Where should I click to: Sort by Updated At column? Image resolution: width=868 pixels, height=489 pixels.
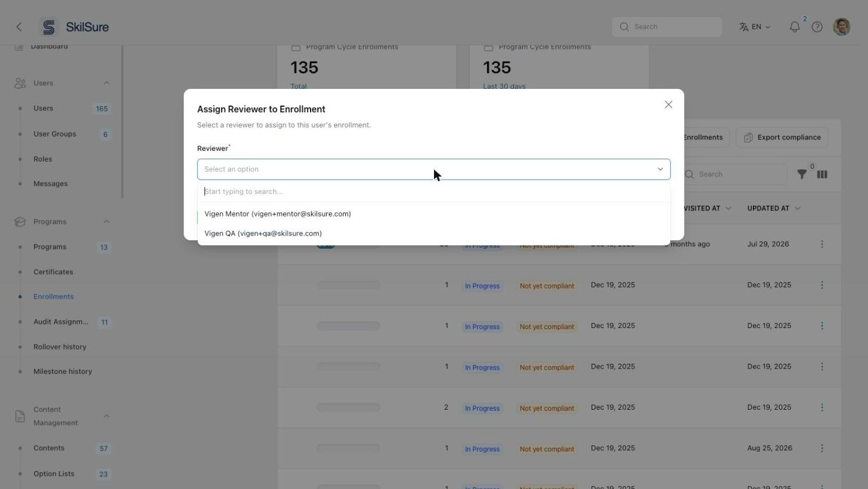point(774,208)
